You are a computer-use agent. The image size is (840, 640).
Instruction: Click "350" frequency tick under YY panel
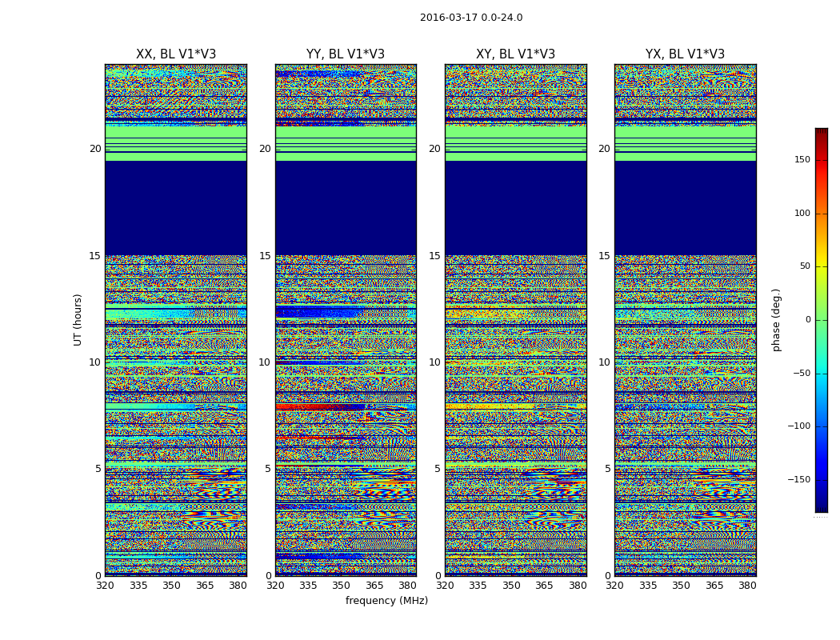click(x=342, y=586)
